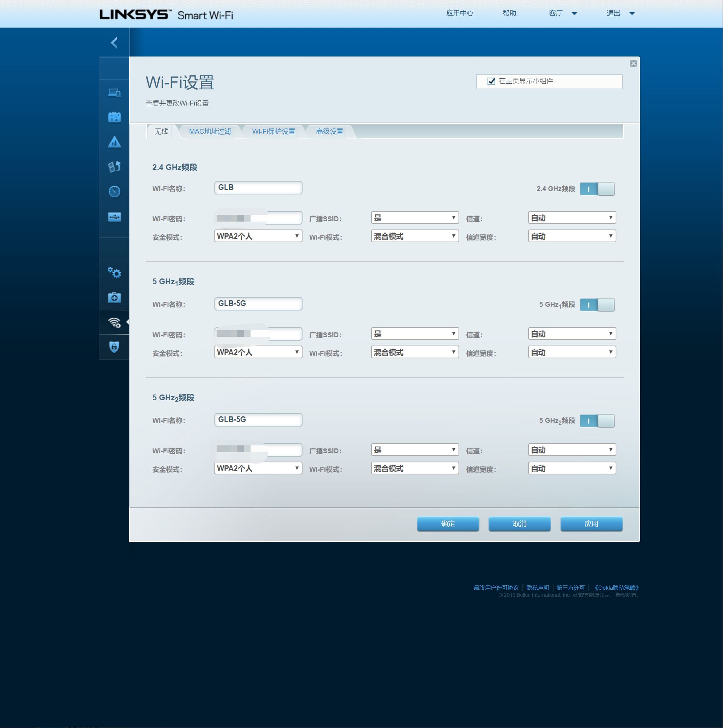The height and width of the screenshot is (728, 723).
Task: Open Troubleshooting first-aid kit icon
Action: coord(114,298)
